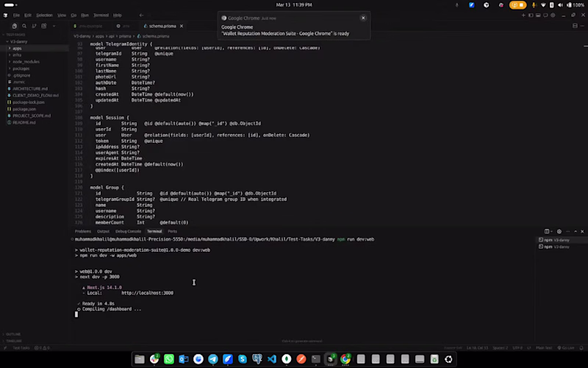Open the Run menu
Viewport: 588px width, 368px height.
[85, 15]
